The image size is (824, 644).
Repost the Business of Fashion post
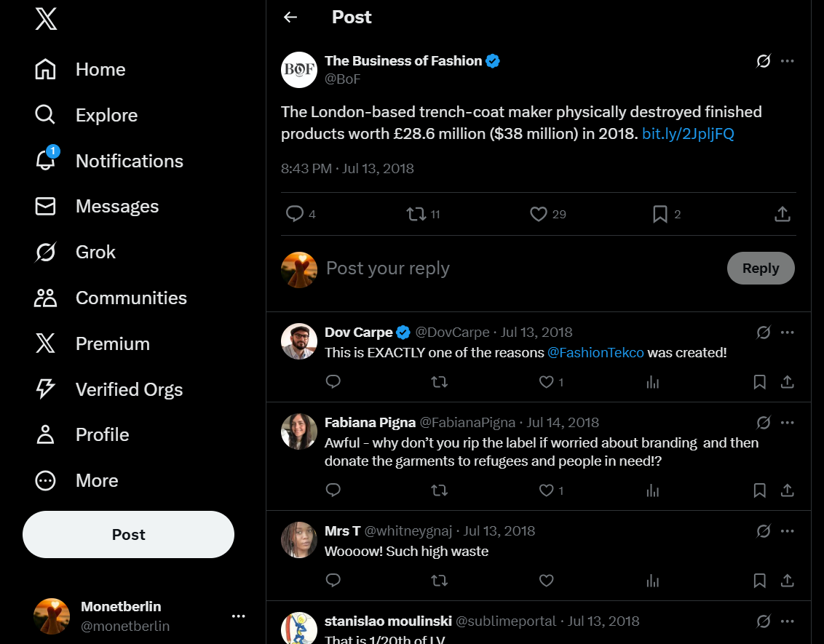click(416, 214)
